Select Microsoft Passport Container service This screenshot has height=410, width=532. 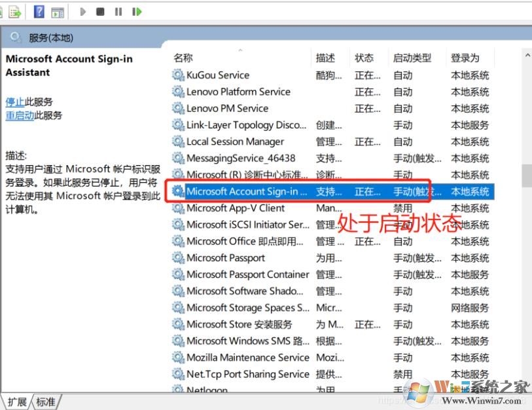click(248, 274)
